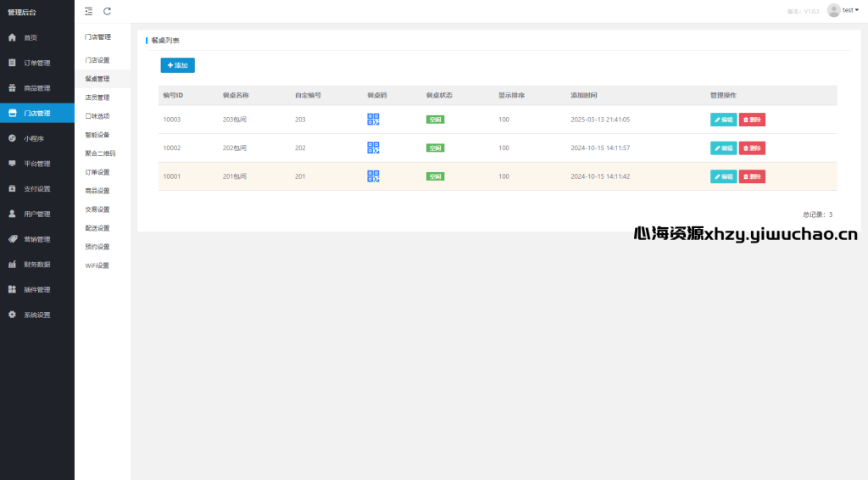Open 订单管理 in the main sidebar
868x480 pixels.
click(x=36, y=63)
